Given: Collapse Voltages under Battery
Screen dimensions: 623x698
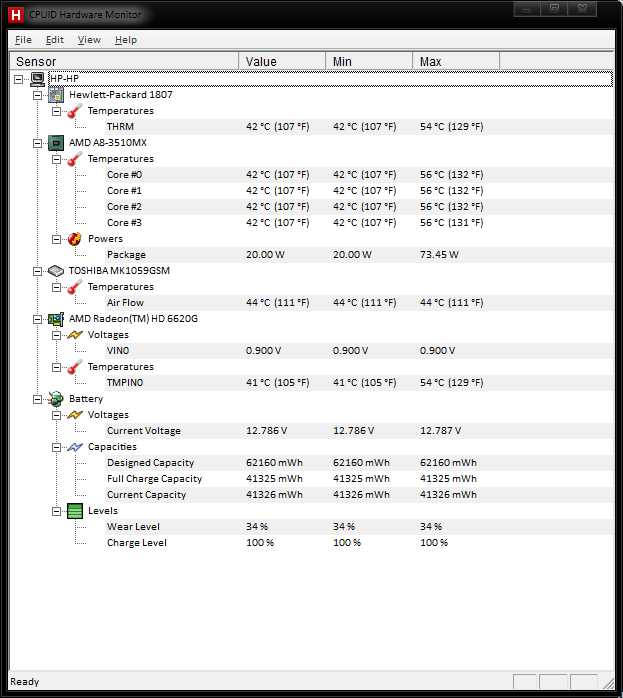Looking at the screenshot, I should click(57, 415).
